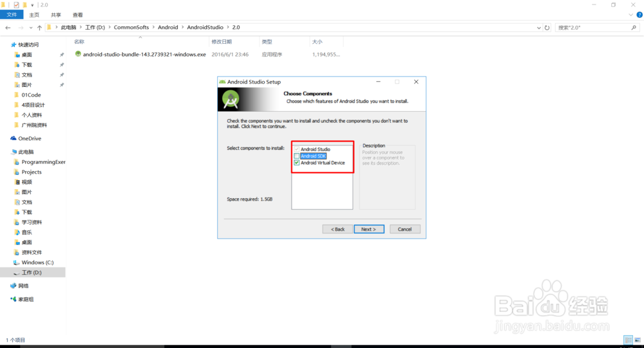This screenshot has width=644, height=348.
Task: Uncheck the Android Virtual Device checkbox
Action: (x=296, y=163)
